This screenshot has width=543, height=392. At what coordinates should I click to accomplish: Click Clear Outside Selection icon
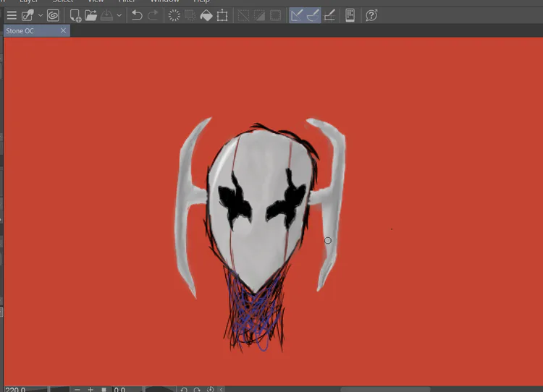click(190, 15)
